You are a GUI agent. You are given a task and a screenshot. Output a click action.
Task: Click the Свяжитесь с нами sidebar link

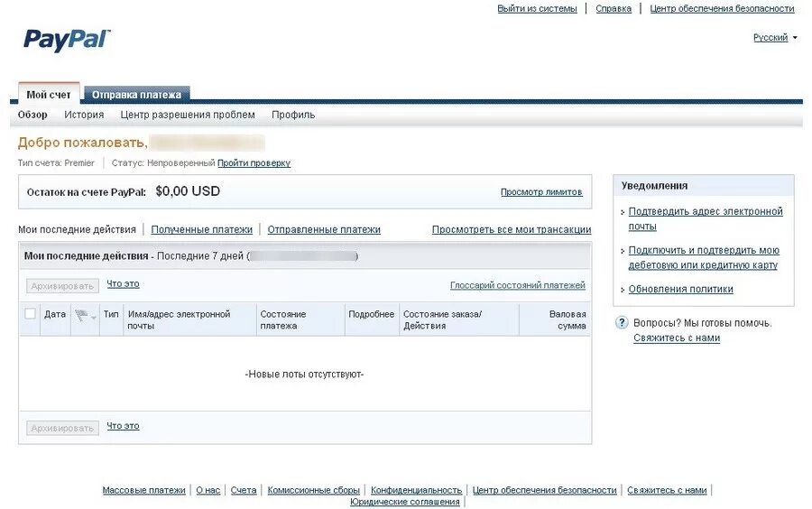(x=677, y=338)
